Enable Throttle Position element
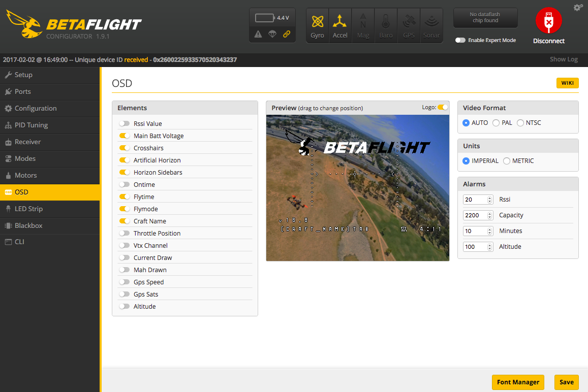 click(x=124, y=233)
